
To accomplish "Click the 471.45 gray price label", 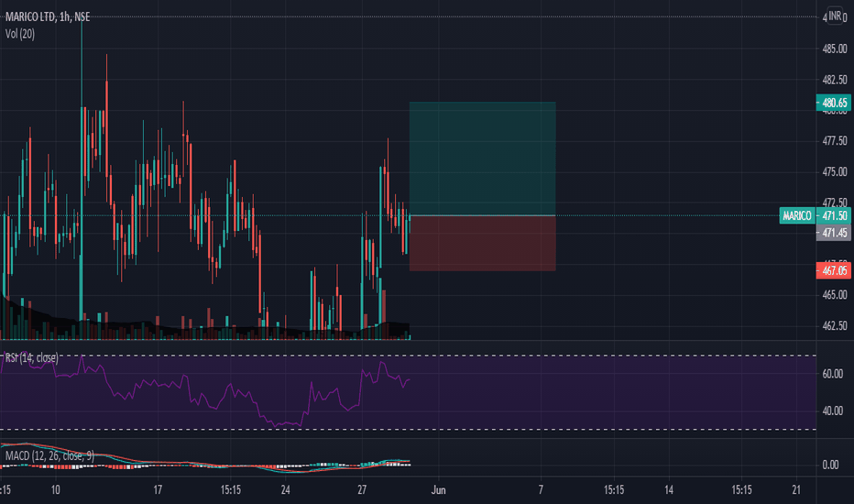I will click(833, 233).
